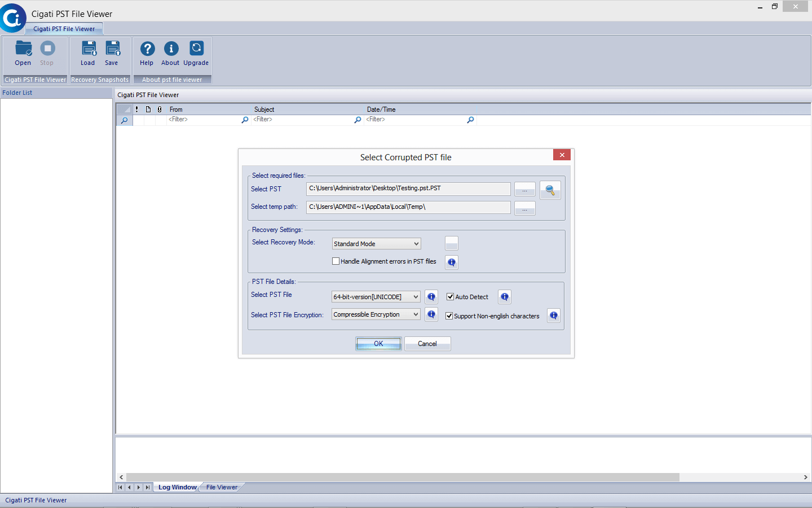
Task: Click the search PST magnifier button in the dialog
Action: click(550, 190)
